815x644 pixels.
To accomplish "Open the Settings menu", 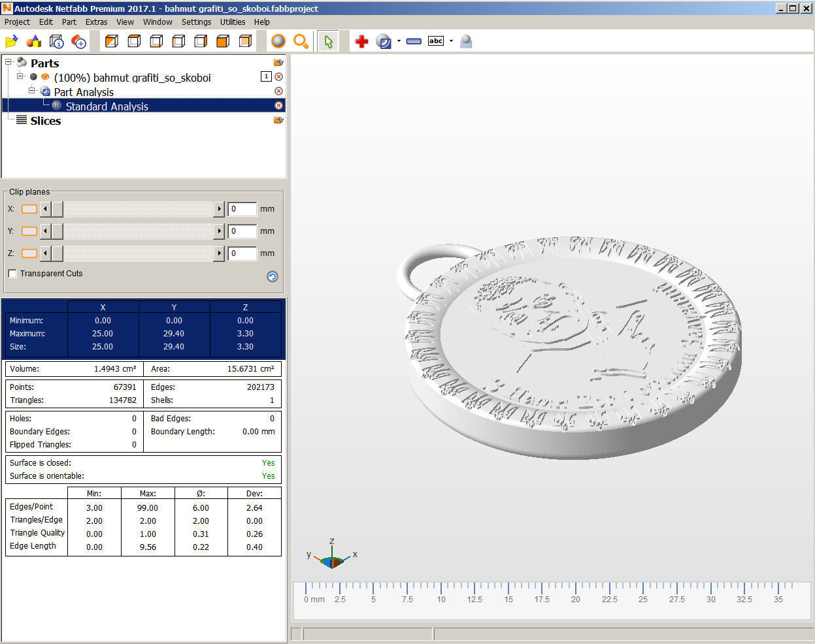I will pos(196,22).
